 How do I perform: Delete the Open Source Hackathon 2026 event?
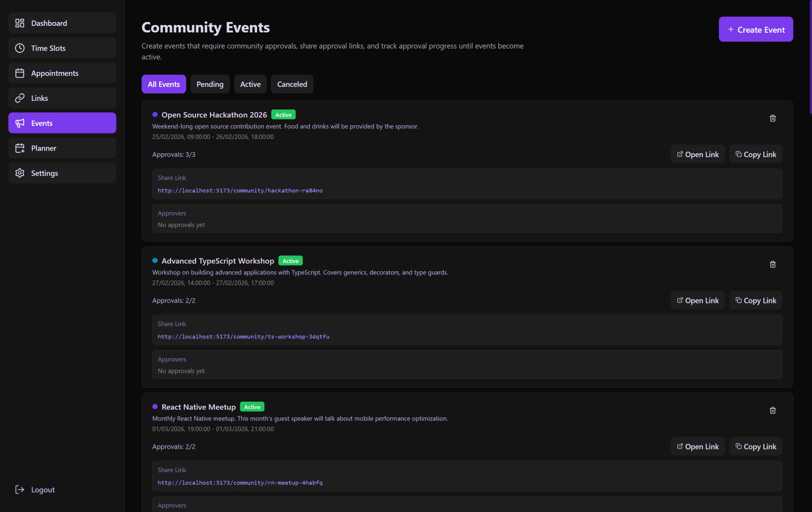click(773, 118)
